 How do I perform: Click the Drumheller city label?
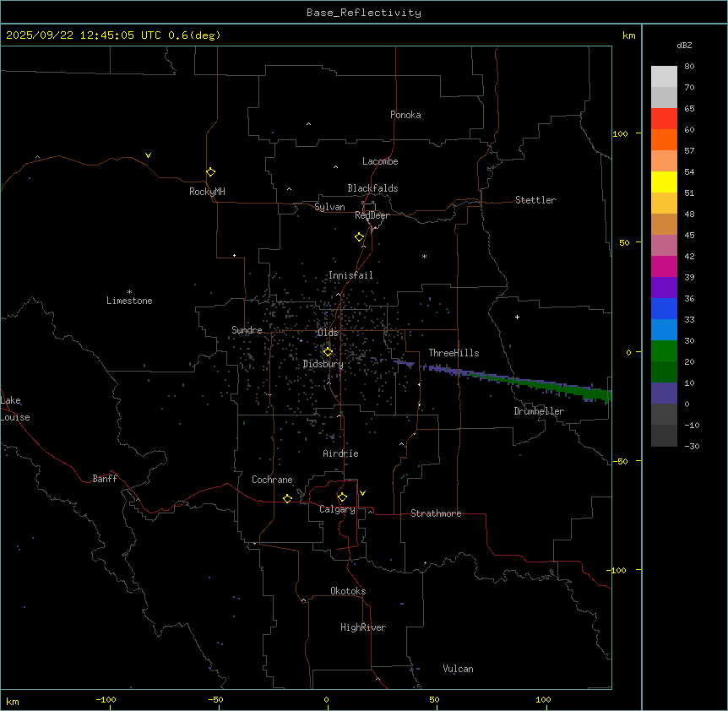tap(538, 411)
